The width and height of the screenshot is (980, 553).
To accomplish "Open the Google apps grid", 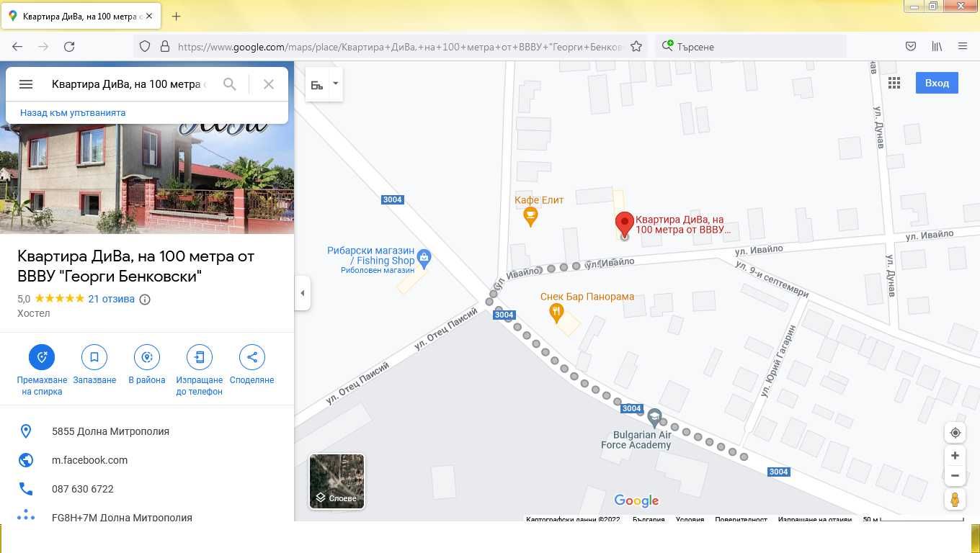I will coord(894,83).
